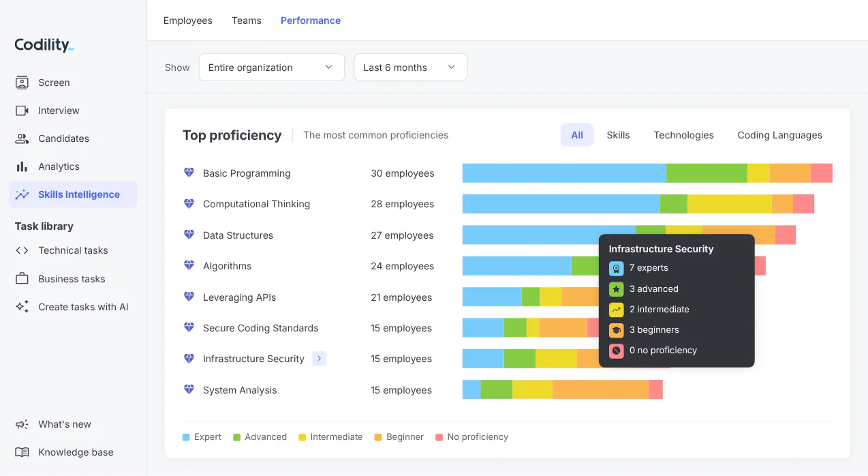Click the blue expert segment of Basic Programming bar
Viewport: 868px width, 476px height.
[x=564, y=173]
